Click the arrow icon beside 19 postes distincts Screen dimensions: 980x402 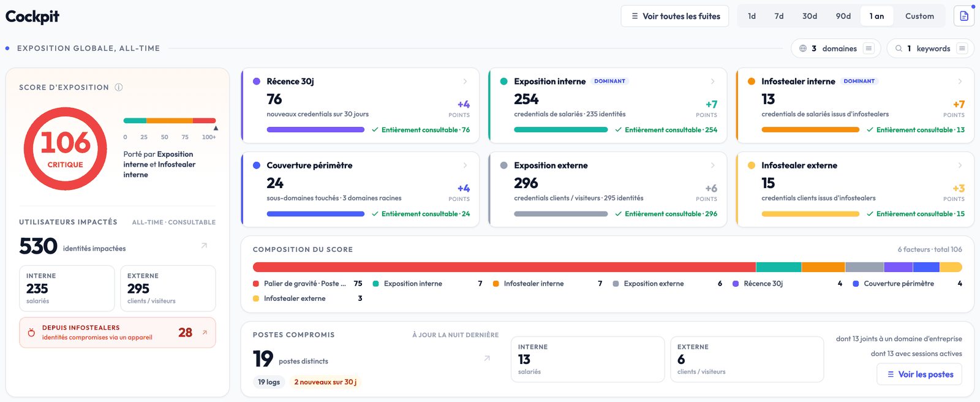(x=487, y=358)
